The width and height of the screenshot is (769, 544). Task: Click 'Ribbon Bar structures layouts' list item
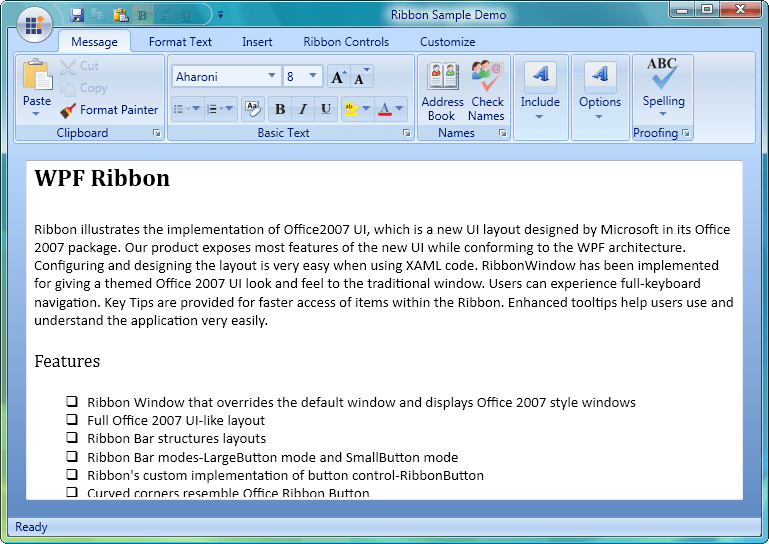176,439
